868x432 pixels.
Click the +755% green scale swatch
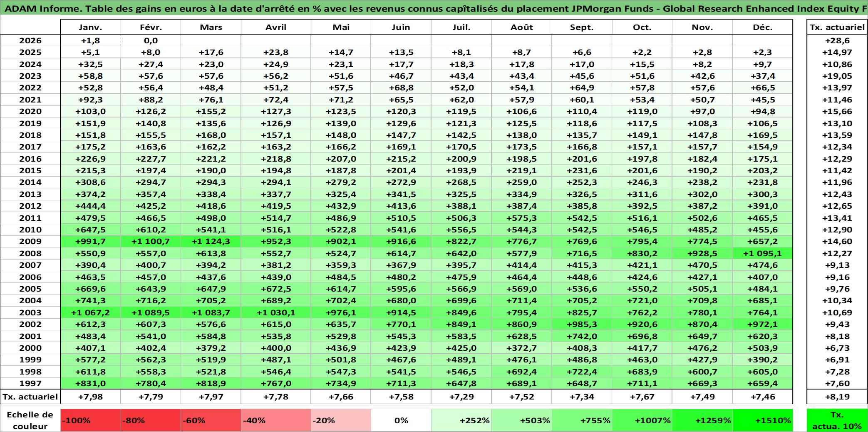[582, 420]
